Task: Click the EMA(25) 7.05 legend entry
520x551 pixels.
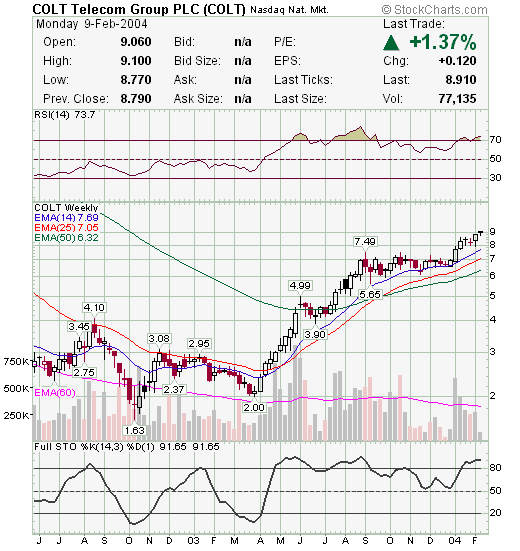Action: 66,228
